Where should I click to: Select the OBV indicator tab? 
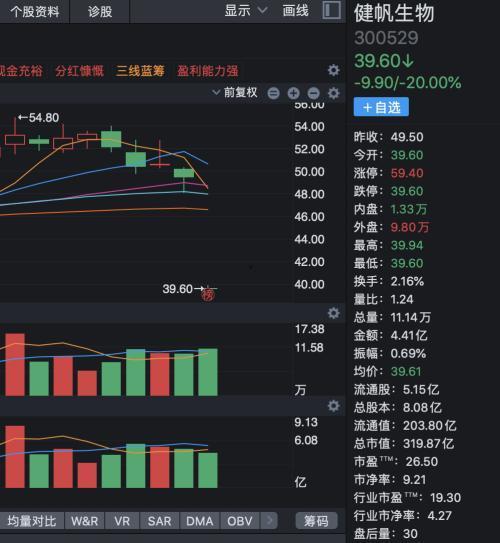[240, 520]
